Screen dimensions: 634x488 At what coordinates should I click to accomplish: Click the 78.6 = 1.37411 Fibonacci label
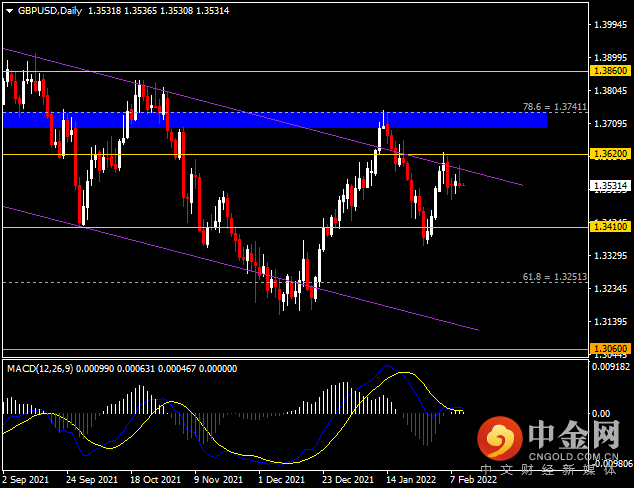(554, 107)
